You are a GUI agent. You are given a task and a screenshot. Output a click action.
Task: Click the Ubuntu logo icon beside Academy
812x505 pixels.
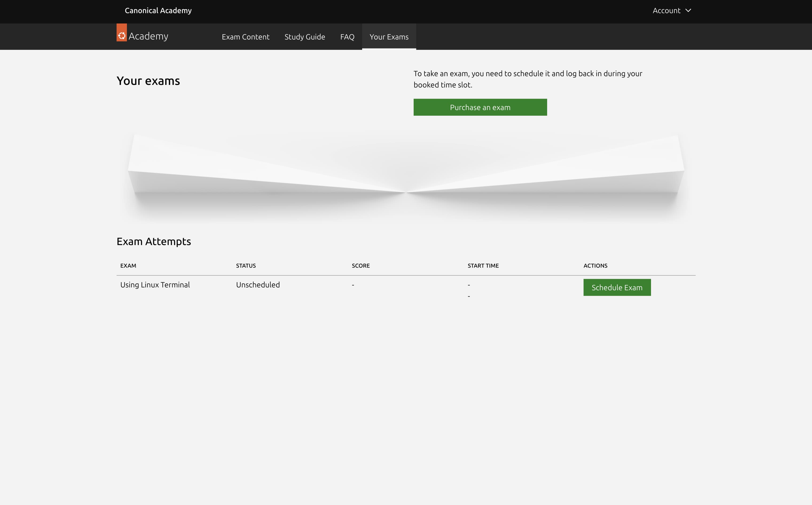122,33
